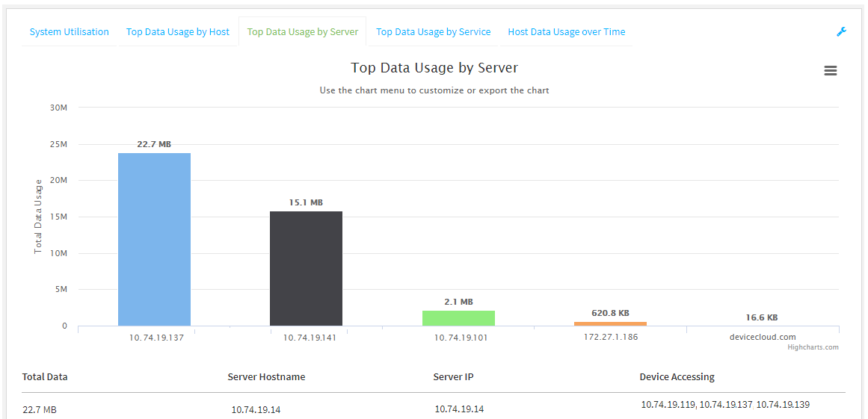Click the wrench settings icon

point(841,31)
